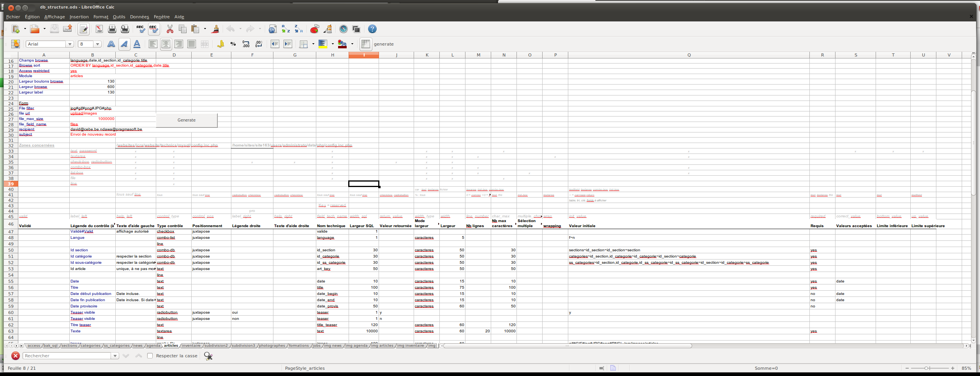Open the page preview
The width and height of the screenshot is (980, 376).
click(125, 29)
